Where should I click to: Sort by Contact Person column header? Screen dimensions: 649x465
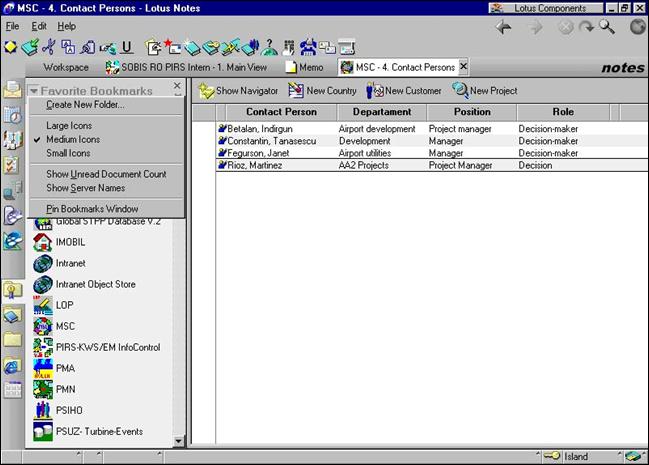(280, 112)
